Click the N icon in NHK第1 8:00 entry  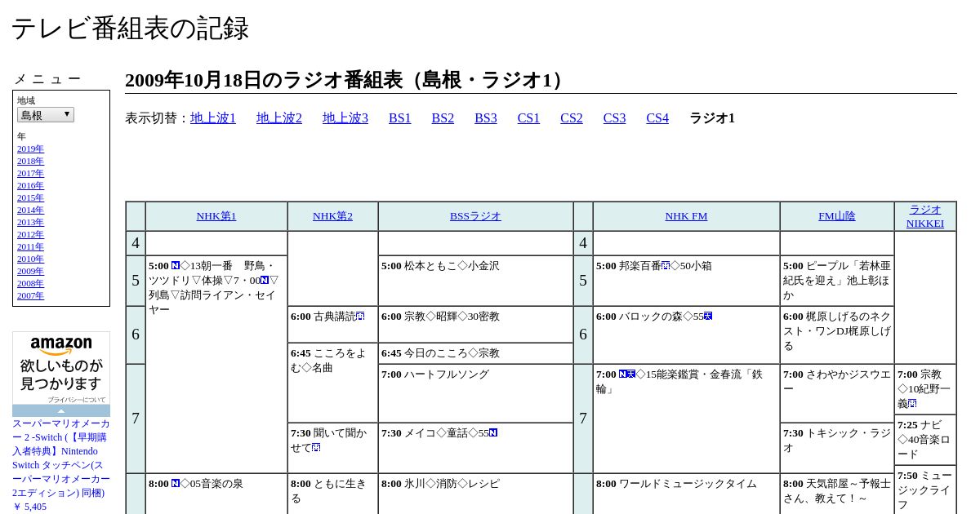click(176, 484)
